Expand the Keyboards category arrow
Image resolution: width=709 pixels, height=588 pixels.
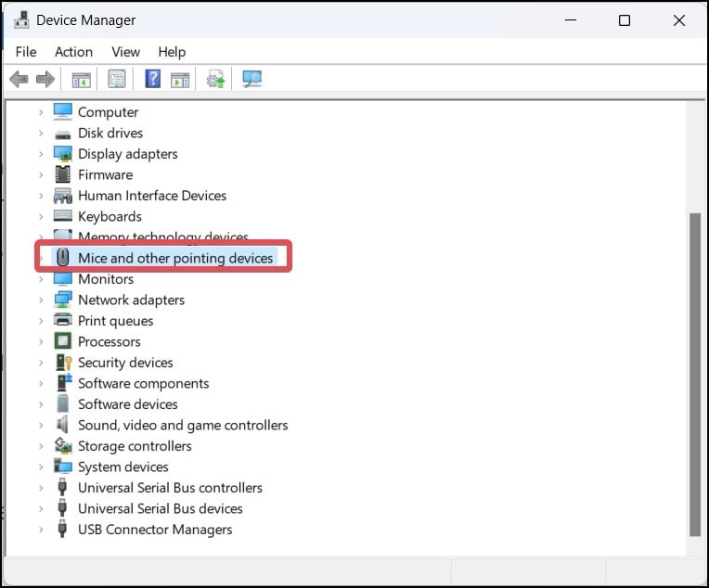pos(41,216)
